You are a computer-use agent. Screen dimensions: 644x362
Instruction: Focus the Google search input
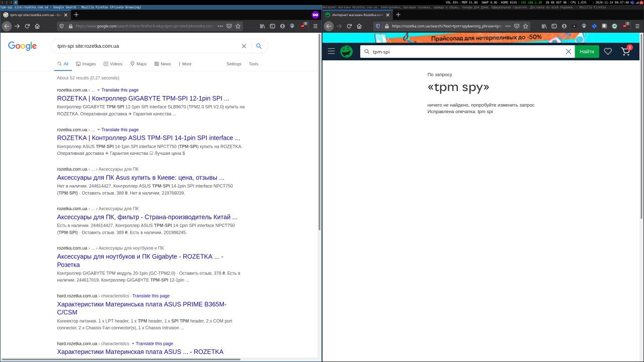point(146,46)
